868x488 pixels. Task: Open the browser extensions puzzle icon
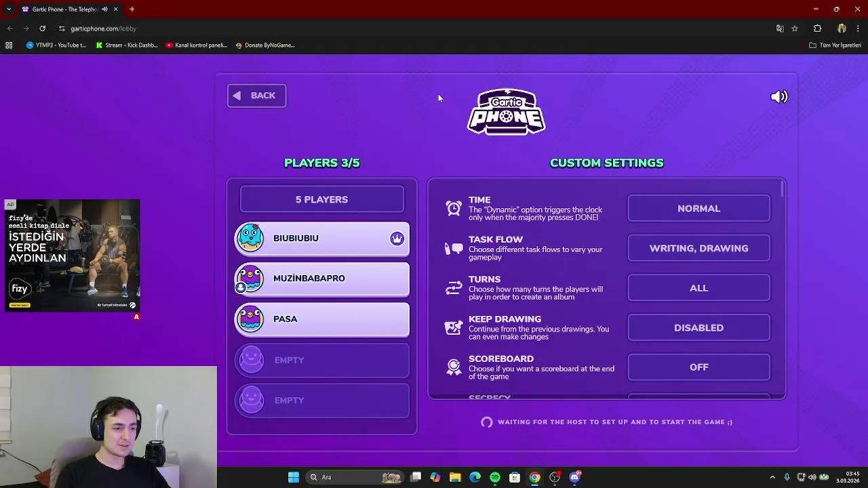click(x=817, y=28)
